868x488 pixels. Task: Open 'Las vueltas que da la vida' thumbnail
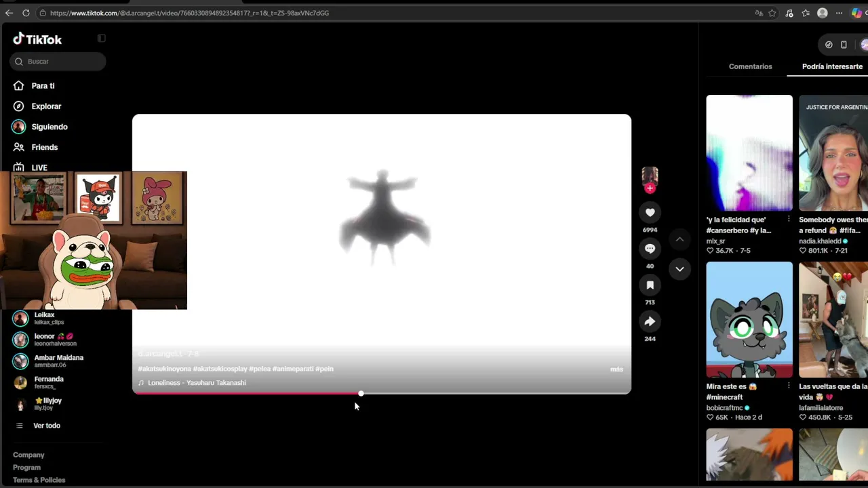click(833, 320)
